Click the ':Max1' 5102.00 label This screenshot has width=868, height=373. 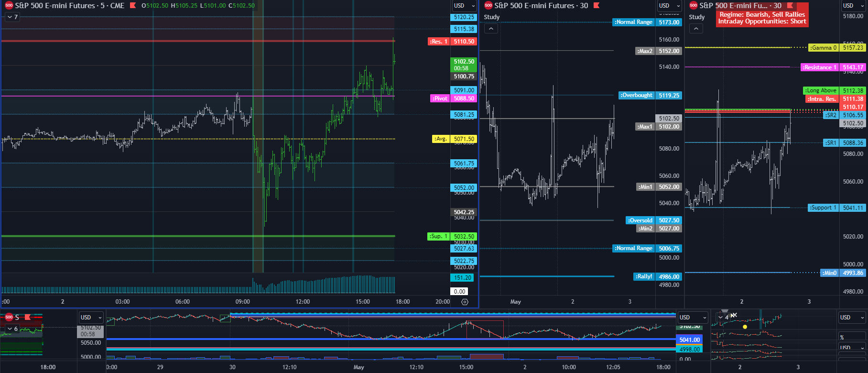tap(659, 127)
